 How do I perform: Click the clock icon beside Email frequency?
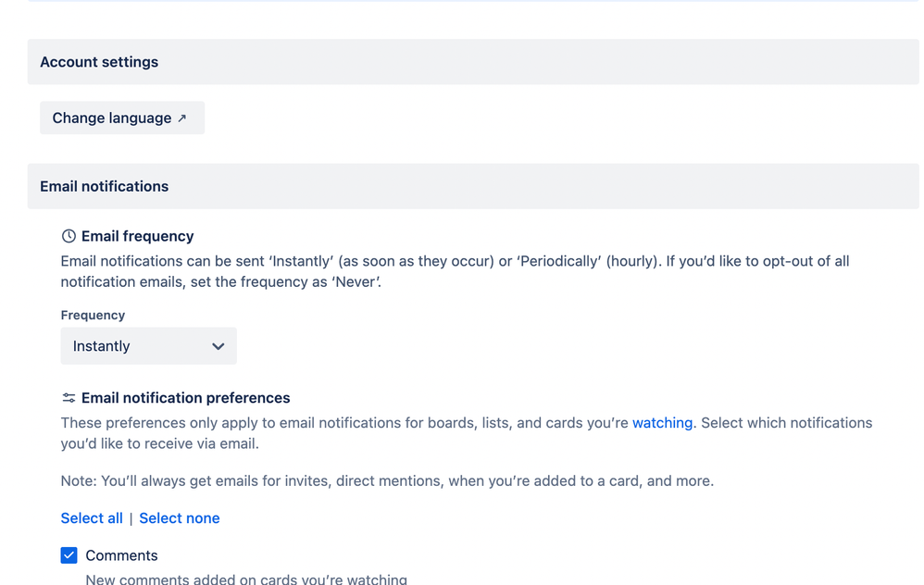69,236
